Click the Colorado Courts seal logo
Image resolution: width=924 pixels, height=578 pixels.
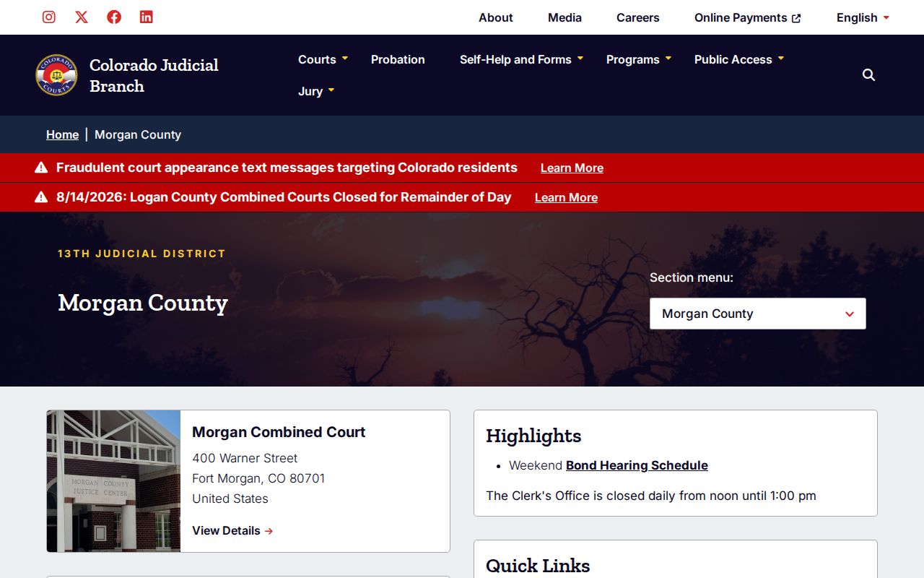pyautogui.click(x=56, y=75)
